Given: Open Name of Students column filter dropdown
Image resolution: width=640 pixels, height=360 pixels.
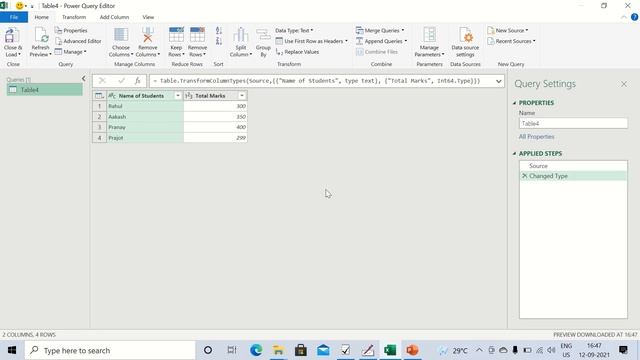Looking at the screenshot, I should (178, 96).
